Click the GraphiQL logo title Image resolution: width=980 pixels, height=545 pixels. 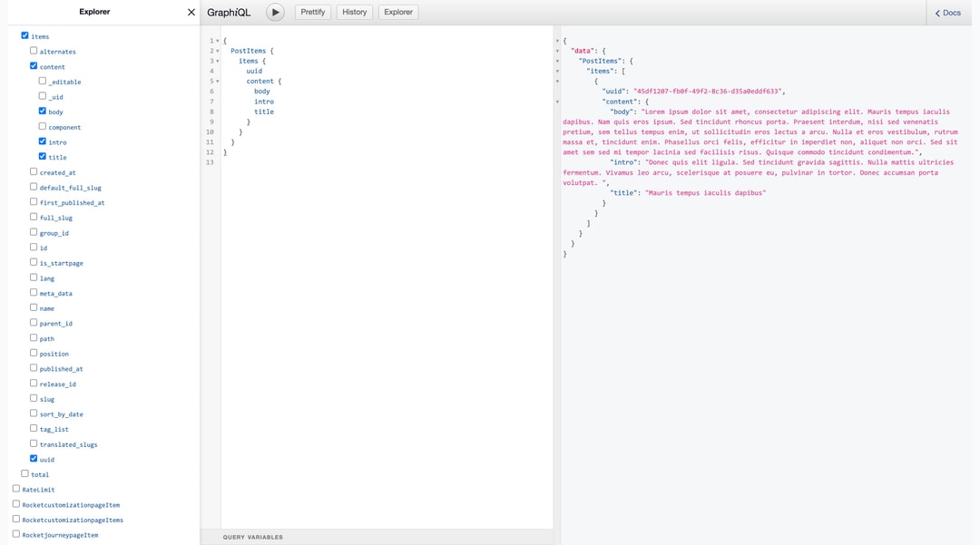pyautogui.click(x=229, y=13)
